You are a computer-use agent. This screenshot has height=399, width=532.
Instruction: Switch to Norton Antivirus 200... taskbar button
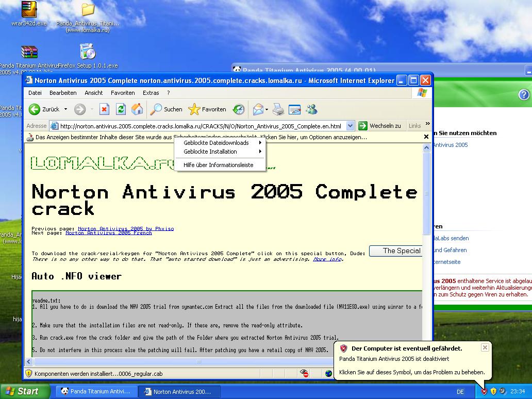pos(179,392)
